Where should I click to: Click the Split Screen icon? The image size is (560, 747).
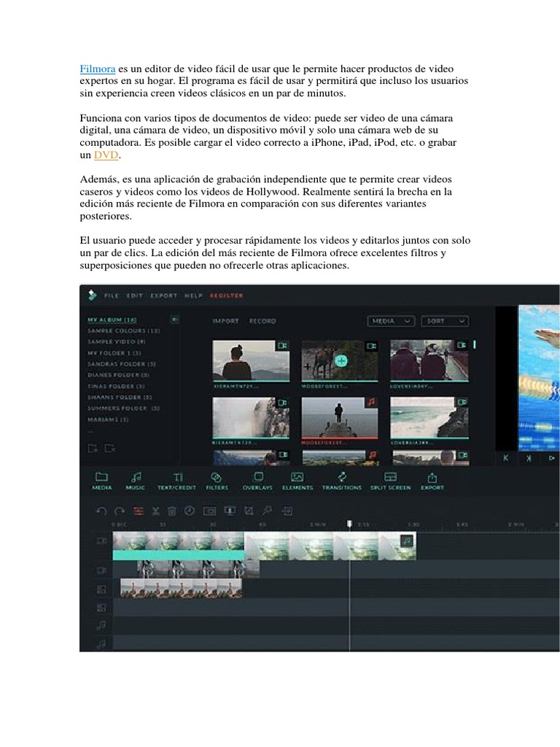[x=390, y=477]
